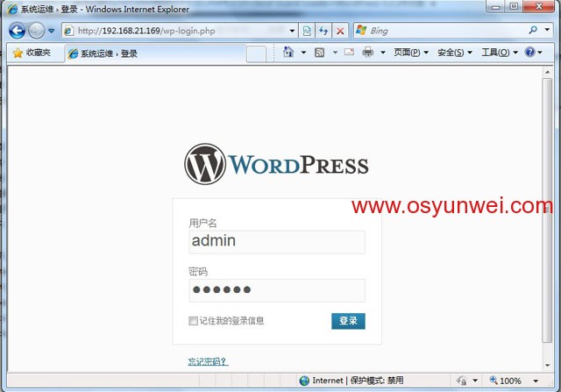Click the Read Mail icon
Viewport: 561px width, 392px height.
[x=349, y=53]
